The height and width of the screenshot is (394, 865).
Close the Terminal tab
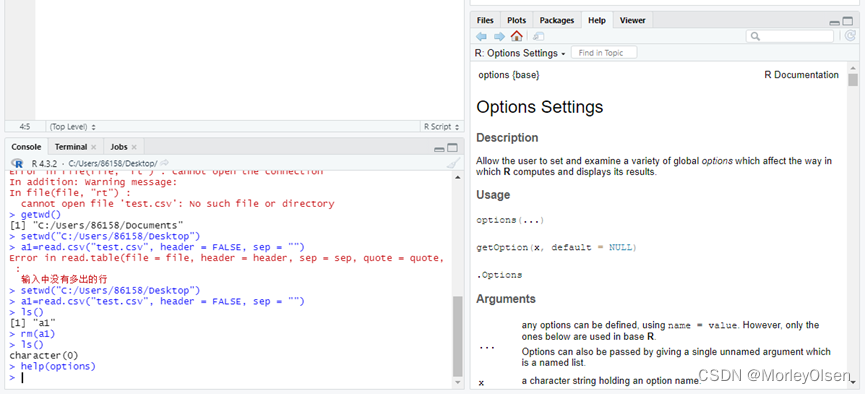94,147
